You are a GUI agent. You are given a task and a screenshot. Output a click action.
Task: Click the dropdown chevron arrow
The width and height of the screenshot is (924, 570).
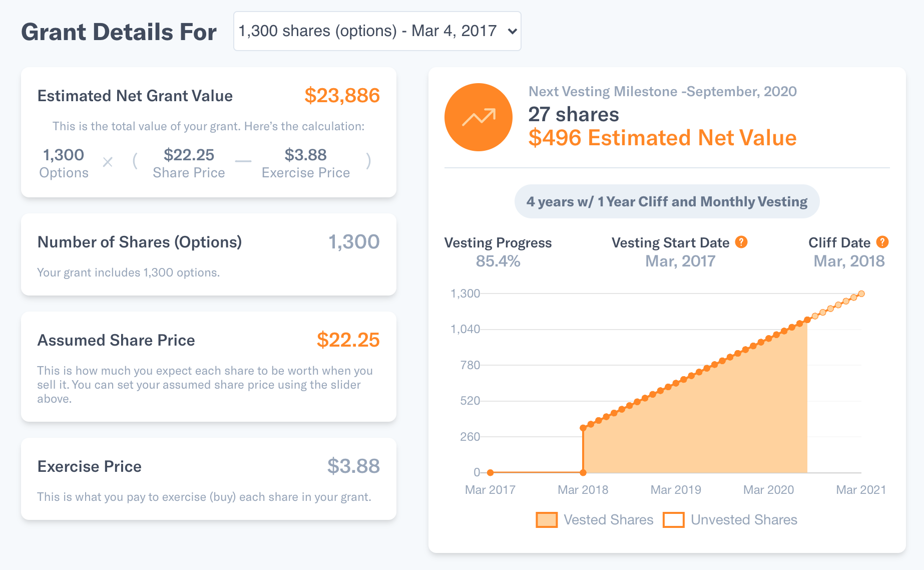click(x=512, y=32)
